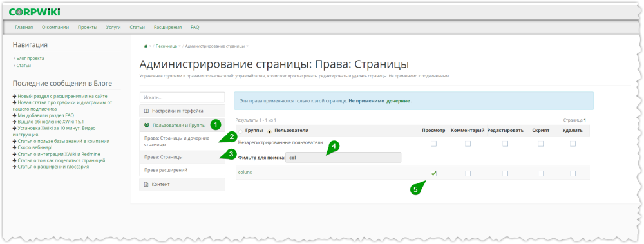Screen dimensions: 644x244
Task: Enable Редактировать right for coluns
Action: click(505, 173)
